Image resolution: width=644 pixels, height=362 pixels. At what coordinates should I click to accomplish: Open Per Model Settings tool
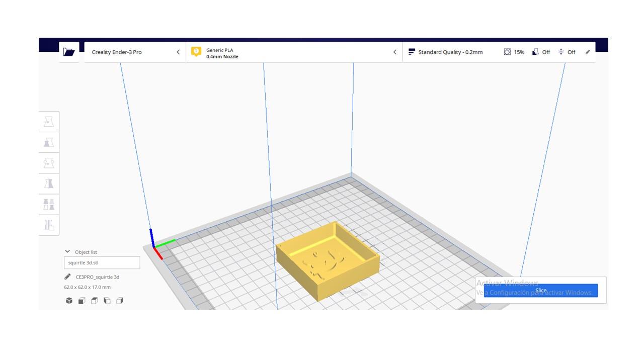(49, 204)
